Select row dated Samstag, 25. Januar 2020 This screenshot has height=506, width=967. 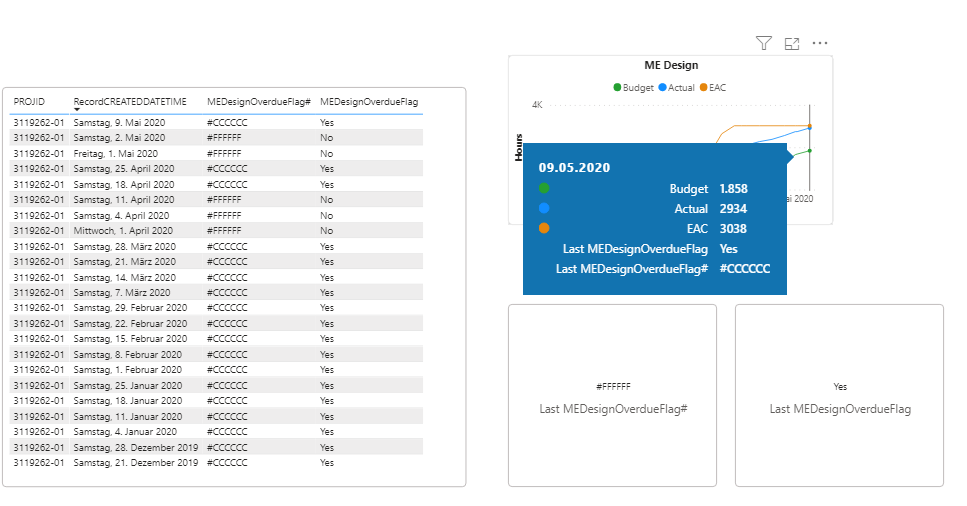click(216, 385)
